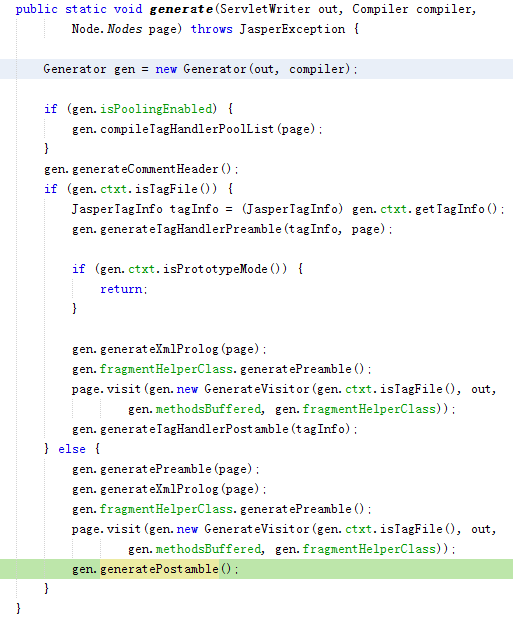Click the static keyword
The width and height of the screenshot is (513, 619).
[x=86, y=9]
